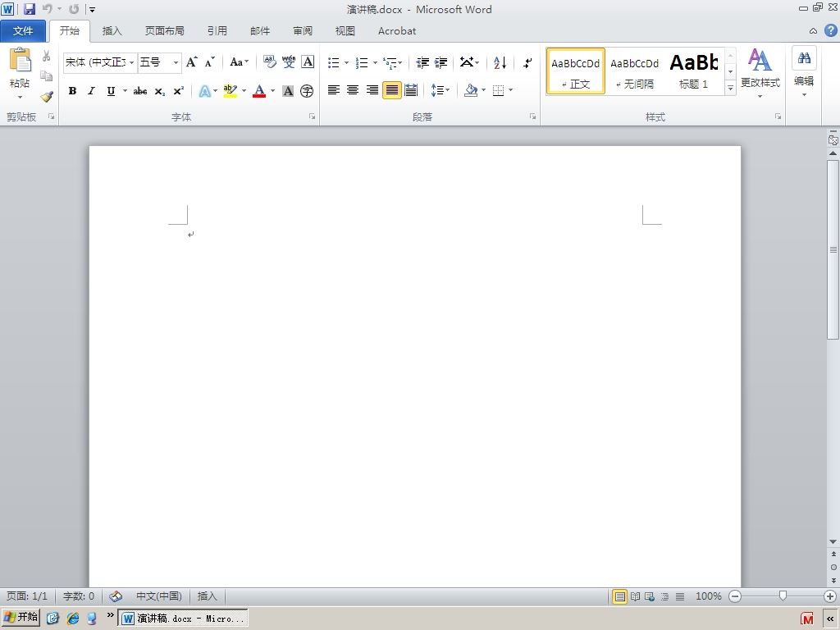Switch to the 插入 (Insert) tab
The width and height of the screenshot is (840, 630).
coord(112,31)
